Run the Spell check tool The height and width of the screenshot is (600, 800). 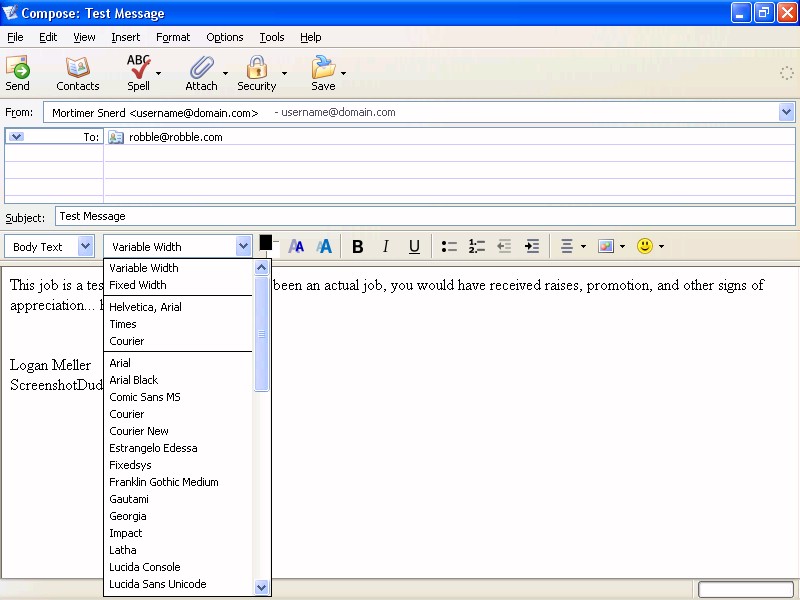tap(138, 73)
